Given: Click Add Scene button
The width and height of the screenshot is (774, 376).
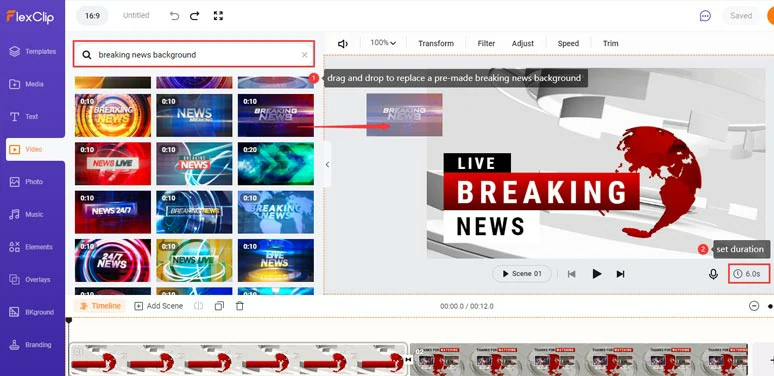Looking at the screenshot, I should pyautogui.click(x=158, y=306).
